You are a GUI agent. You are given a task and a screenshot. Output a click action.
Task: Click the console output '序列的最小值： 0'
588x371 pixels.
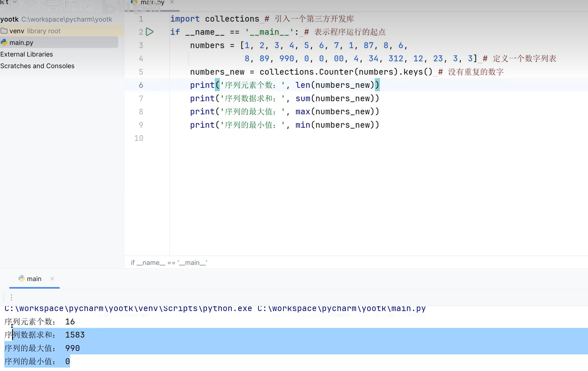(x=37, y=362)
